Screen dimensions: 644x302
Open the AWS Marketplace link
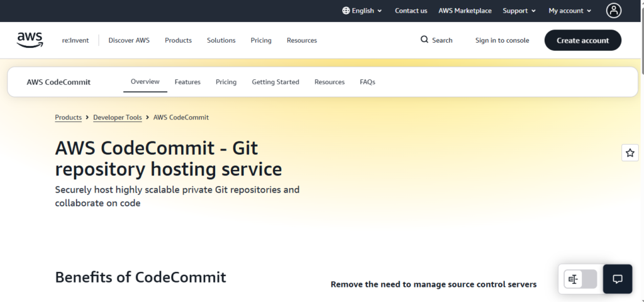pos(465,11)
